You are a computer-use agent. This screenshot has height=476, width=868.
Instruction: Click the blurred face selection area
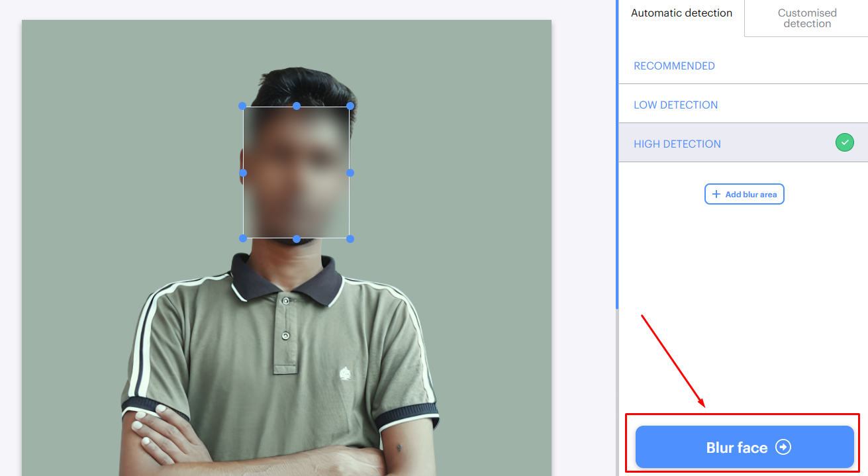(x=295, y=172)
